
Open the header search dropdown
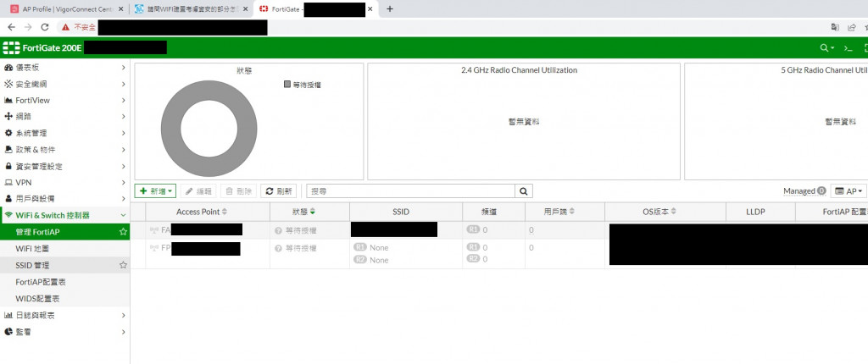(x=827, y=48)
